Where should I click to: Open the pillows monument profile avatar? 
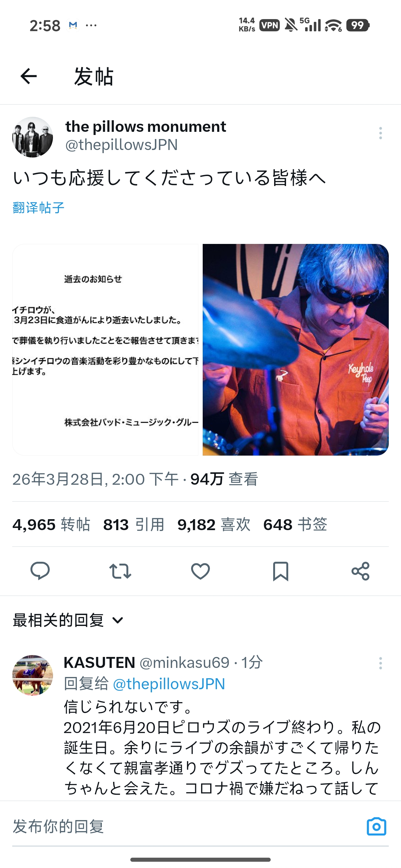[33, 137]
